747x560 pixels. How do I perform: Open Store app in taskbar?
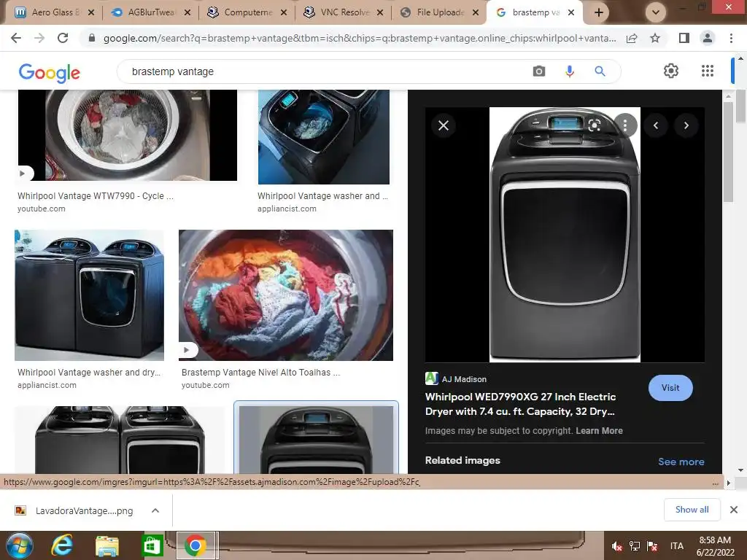pyautogui.click(x=152, y=545)
